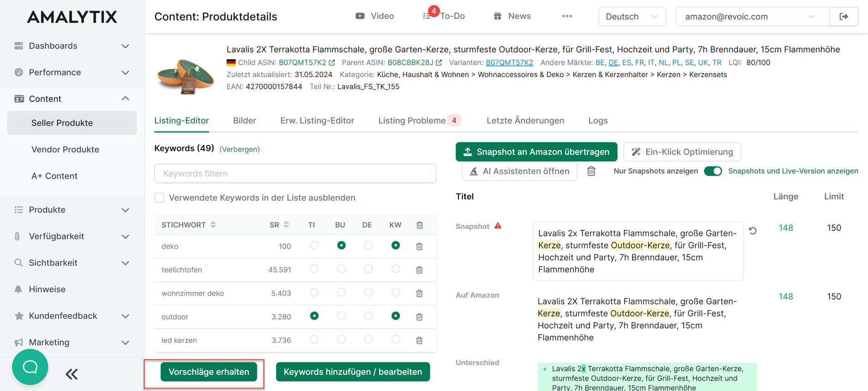Select BU radio for led kerzen keyword
The image size is (868, 391).
[x=341, y=339]
